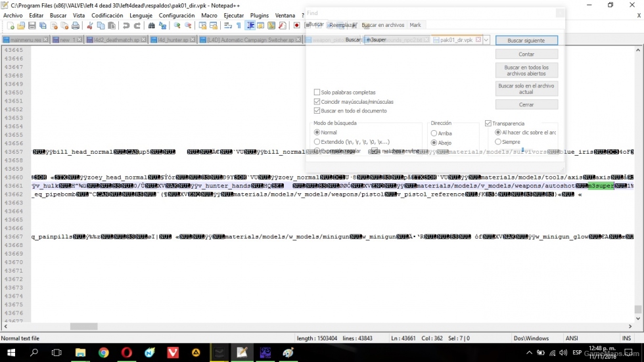
Task: Redo action with toolbar arrow
Action: click(137, 26)
